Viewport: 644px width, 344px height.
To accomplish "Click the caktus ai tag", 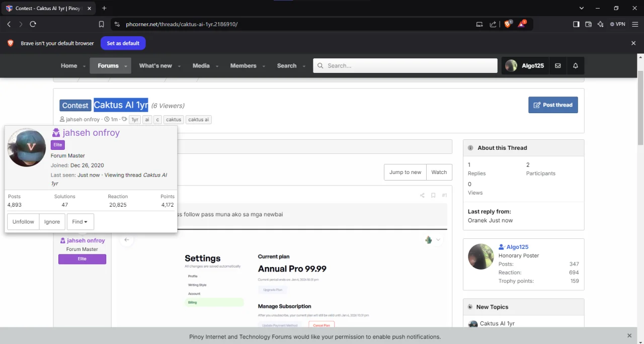I will point(198,120).
